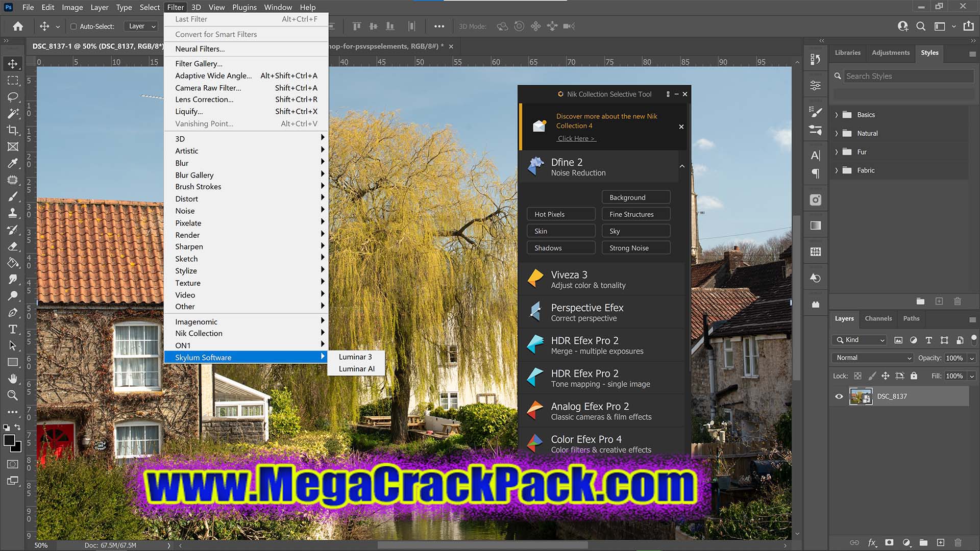Toggle lock all for the layer
This screenshot has width=980, height=551.
coord(914,376)
